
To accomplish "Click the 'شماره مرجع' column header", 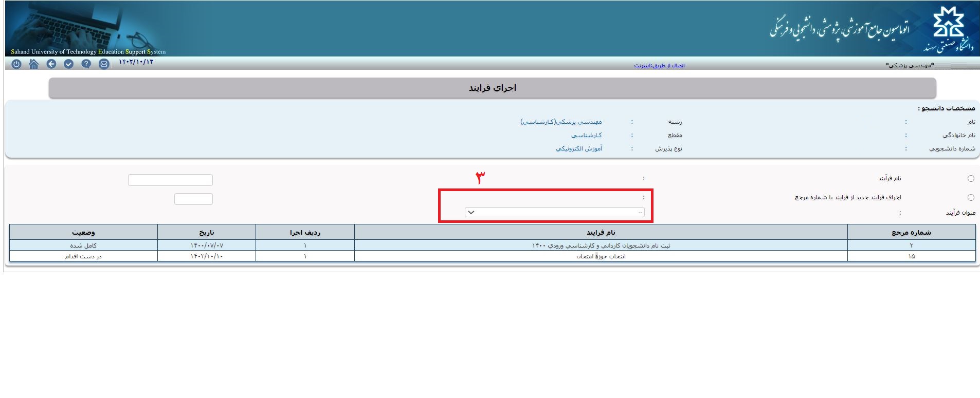I will point(911,233).
